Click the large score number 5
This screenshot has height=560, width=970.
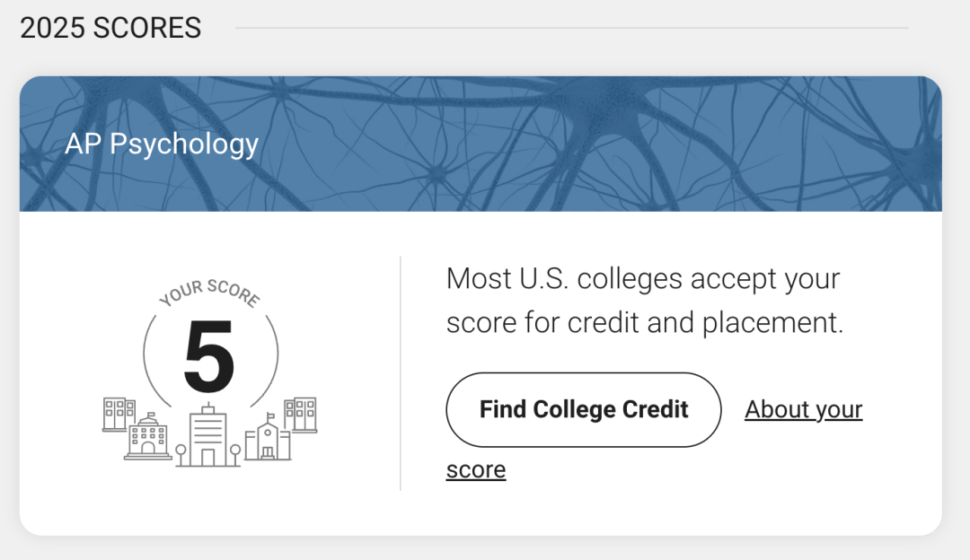(x=209, y=356)
